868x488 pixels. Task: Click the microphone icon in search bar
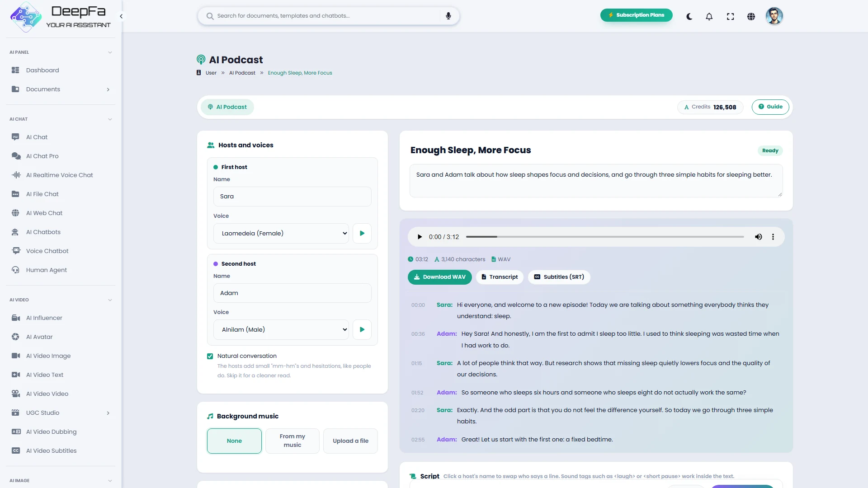pos(448,16)
